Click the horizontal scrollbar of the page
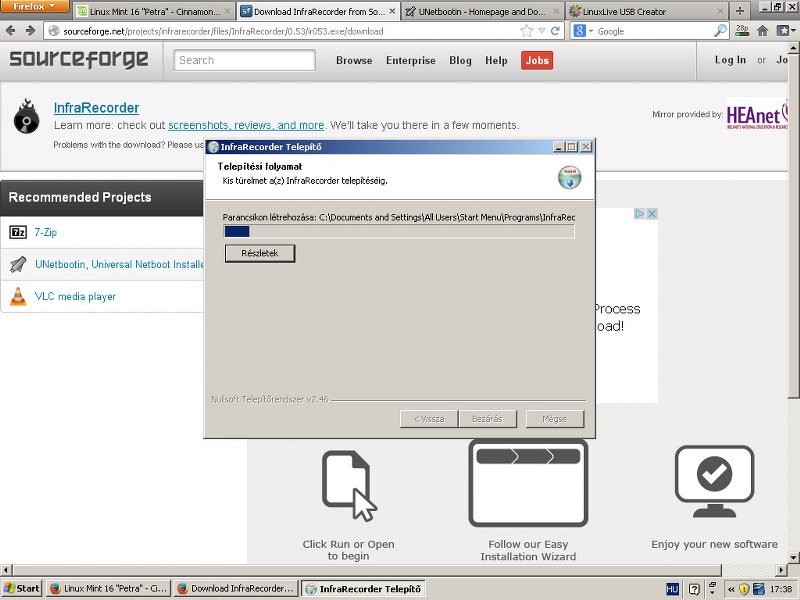 click(366, 569)
